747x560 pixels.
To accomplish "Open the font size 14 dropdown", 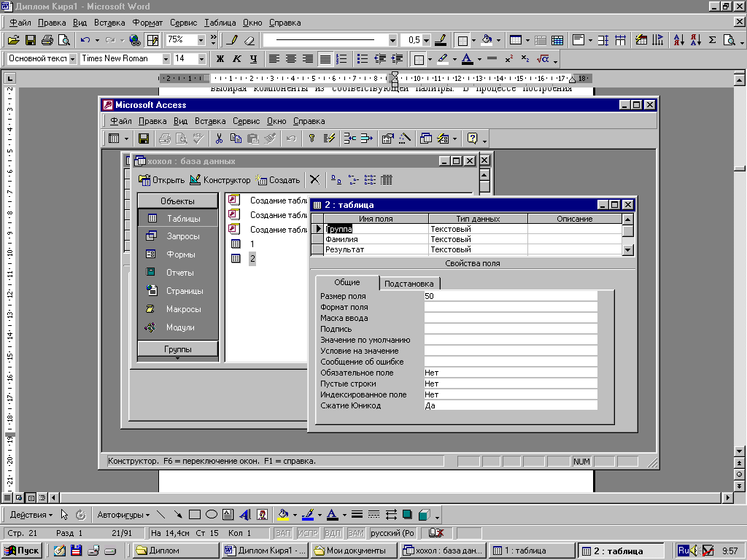I will click(202, 59).
